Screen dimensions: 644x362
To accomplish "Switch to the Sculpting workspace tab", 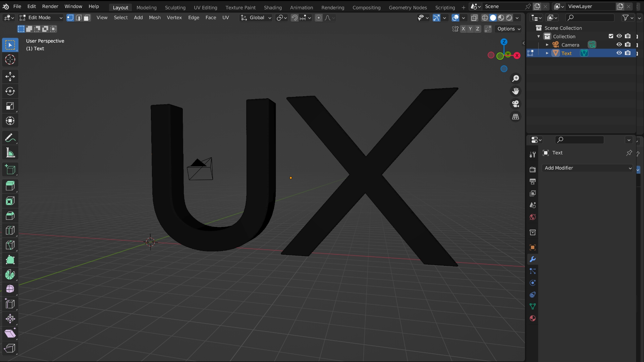I will click(x=175, y=7).
